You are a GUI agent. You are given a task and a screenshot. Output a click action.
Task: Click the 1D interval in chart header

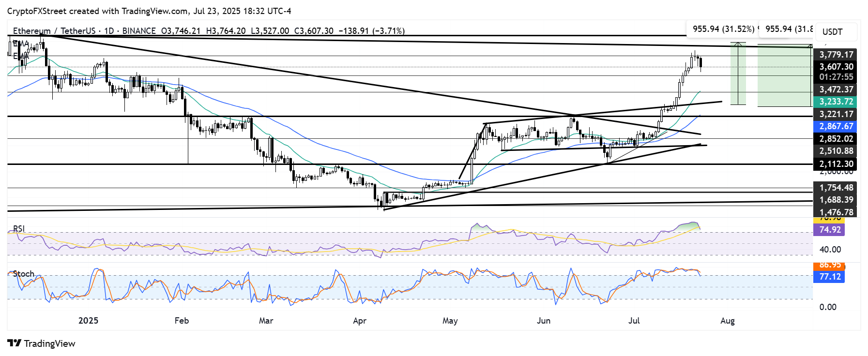point(109,31)
